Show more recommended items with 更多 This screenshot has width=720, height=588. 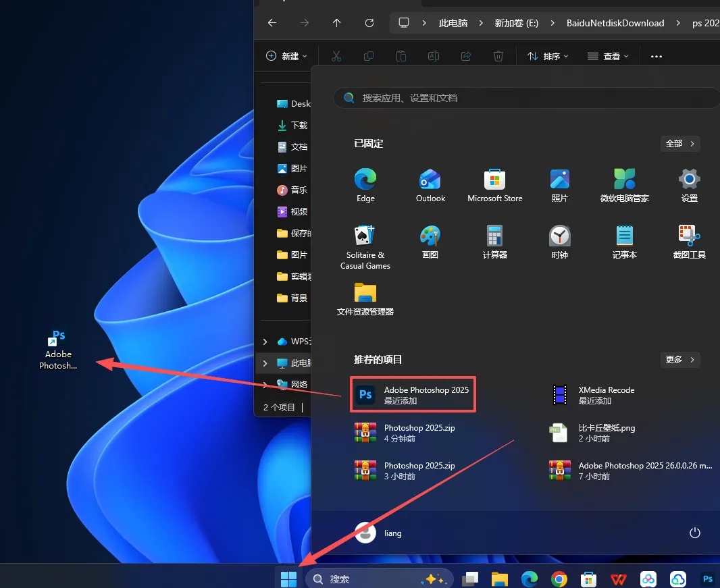[680, 359]
